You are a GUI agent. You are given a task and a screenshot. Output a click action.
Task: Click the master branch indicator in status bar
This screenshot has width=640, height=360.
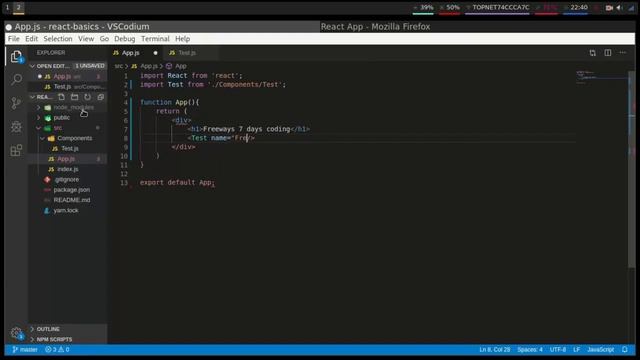pyautogui.click(x=25, y=349)
